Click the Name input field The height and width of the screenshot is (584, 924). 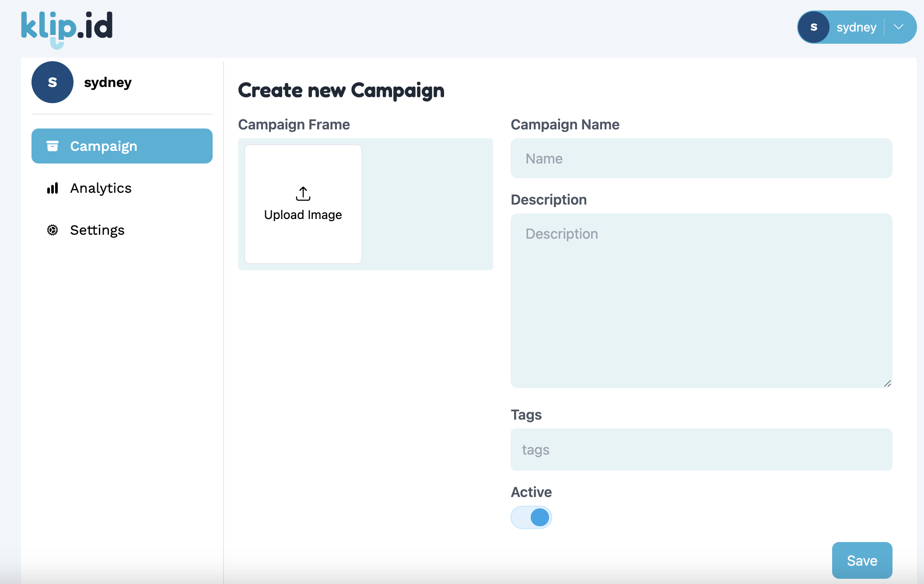pos(701,158)
